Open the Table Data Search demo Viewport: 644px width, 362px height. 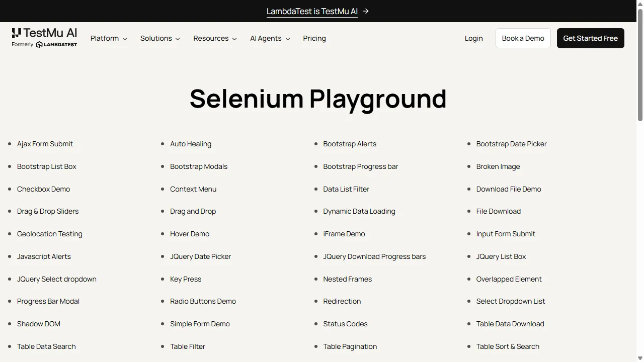46,346
